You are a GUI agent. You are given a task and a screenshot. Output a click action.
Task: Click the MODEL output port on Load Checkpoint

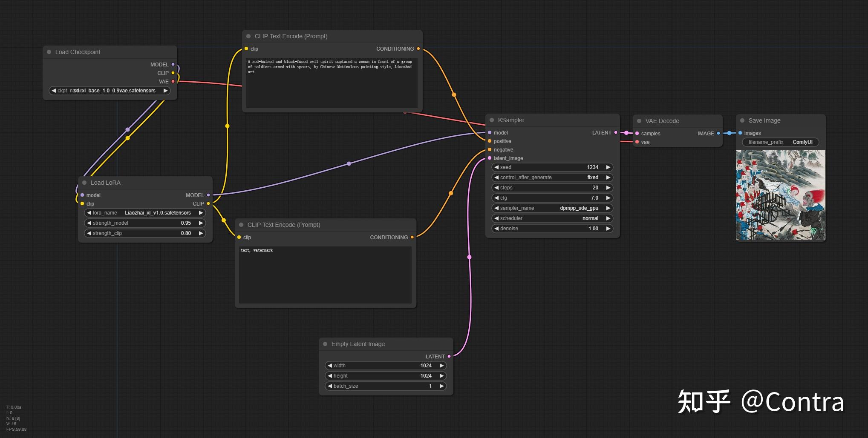173,64
